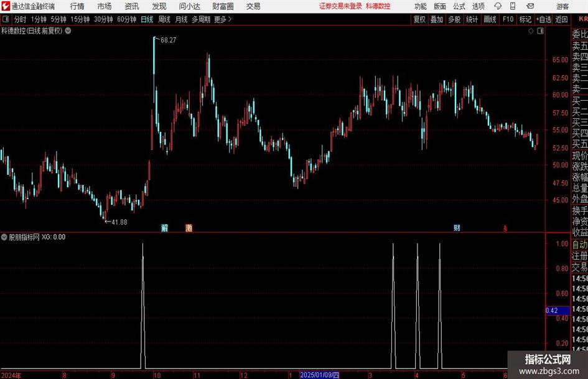Screen dimensions: 588x379
Task: Click the 股朋指标网 XG: 0.00 indicator label
Action: [x=37, y=237]
